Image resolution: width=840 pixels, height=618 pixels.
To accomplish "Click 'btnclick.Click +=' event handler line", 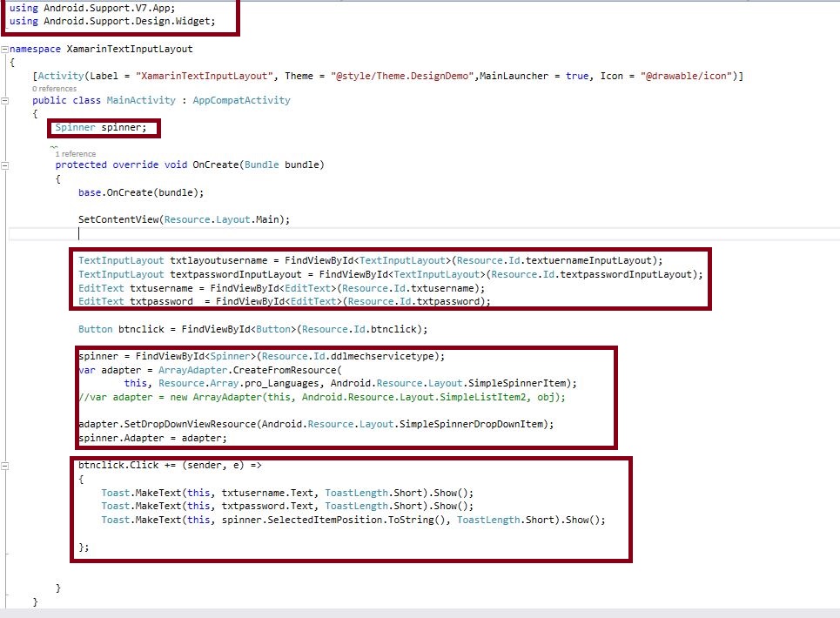I will click(x=170, y=465).
